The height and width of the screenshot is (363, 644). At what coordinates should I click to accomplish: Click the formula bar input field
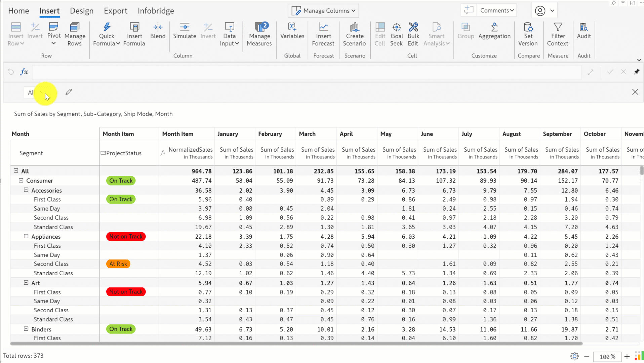307,72
